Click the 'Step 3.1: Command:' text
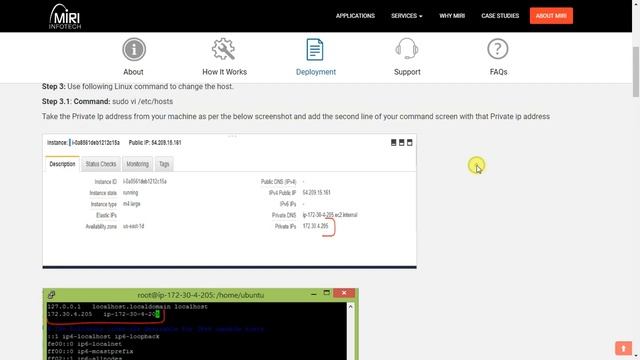Viewport: 640px width, 360px height. click(x=76, y=101)
